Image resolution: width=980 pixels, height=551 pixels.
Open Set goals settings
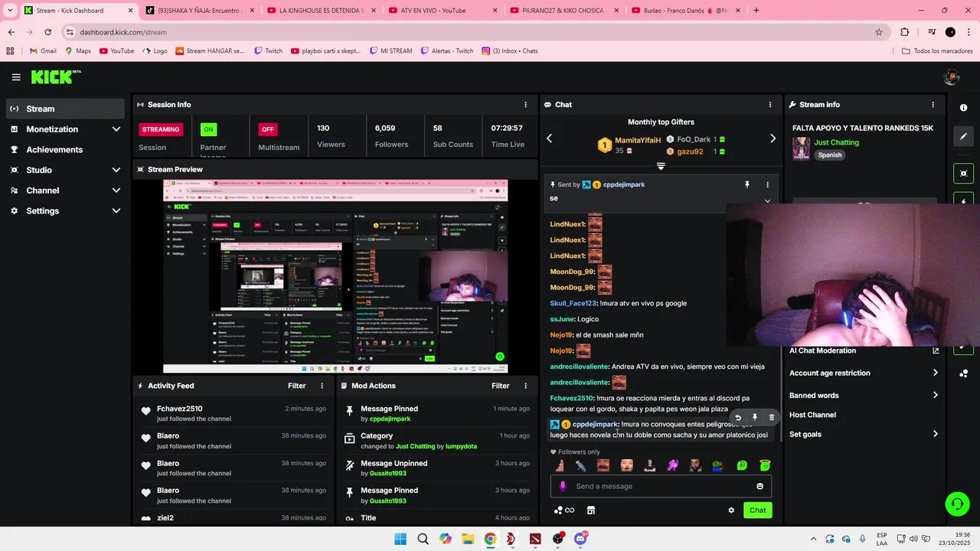click(864, 434)
